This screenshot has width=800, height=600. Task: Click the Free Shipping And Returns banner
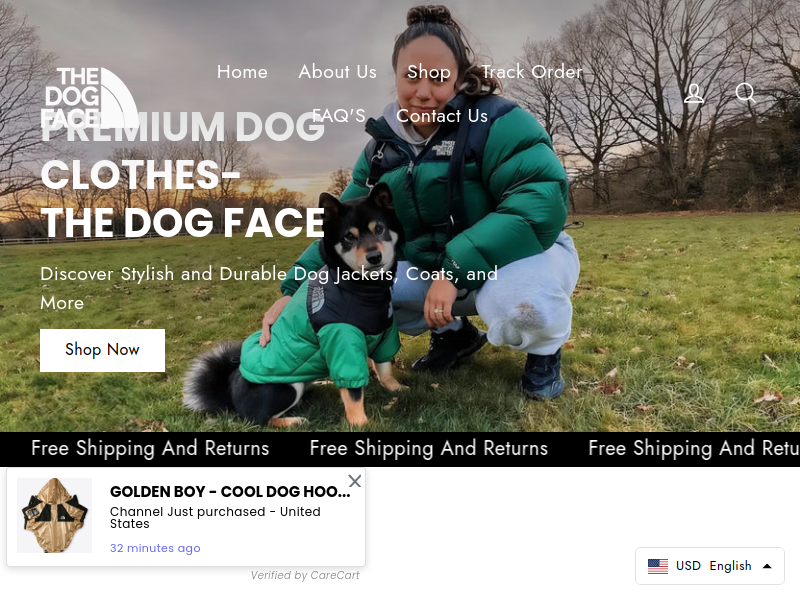point(400,449)
